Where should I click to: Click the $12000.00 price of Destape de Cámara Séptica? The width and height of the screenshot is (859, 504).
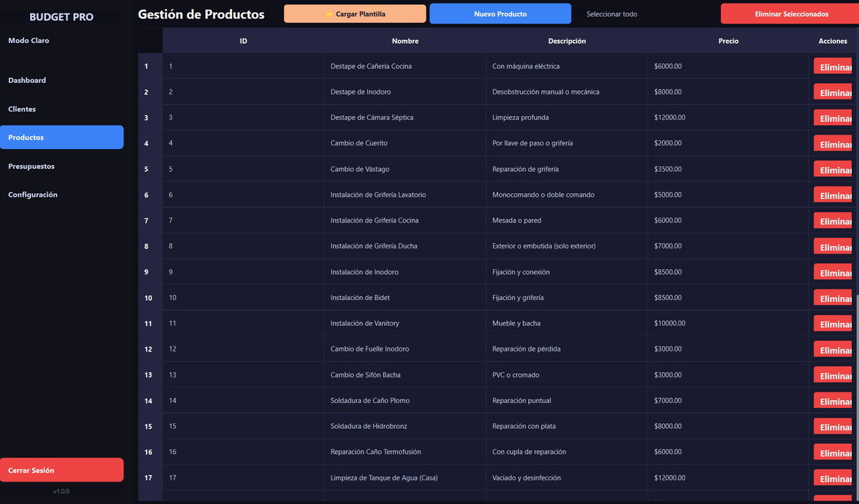pos(669,117)
